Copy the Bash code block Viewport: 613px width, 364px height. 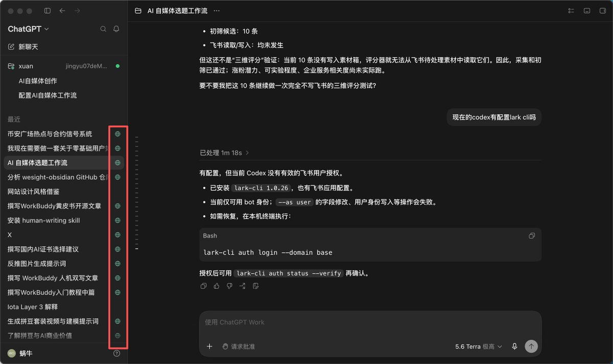coord(532,236)
